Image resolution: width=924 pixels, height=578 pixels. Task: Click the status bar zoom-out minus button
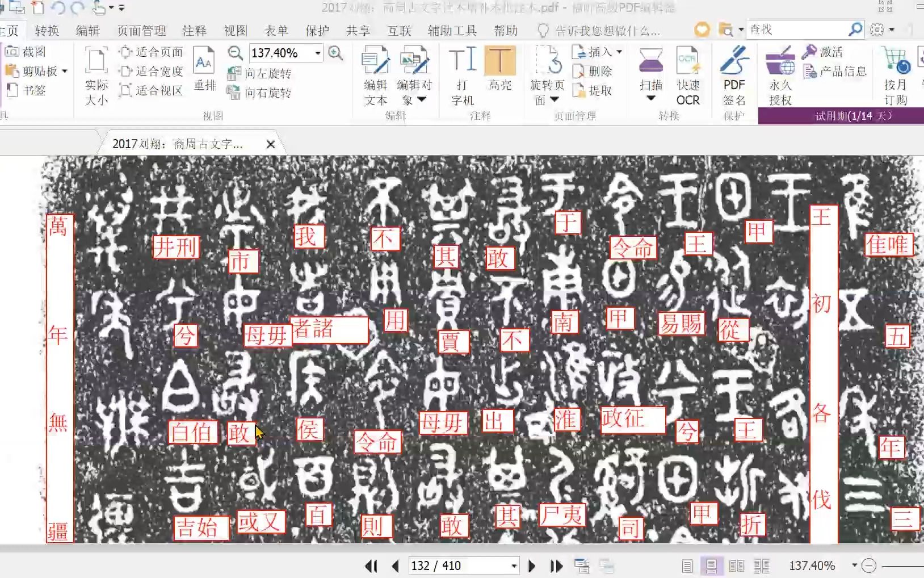click(x=869, y=566)
